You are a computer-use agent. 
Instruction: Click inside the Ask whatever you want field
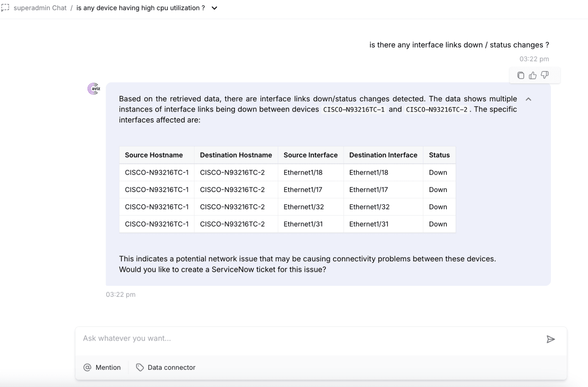(x=206, y=338)
